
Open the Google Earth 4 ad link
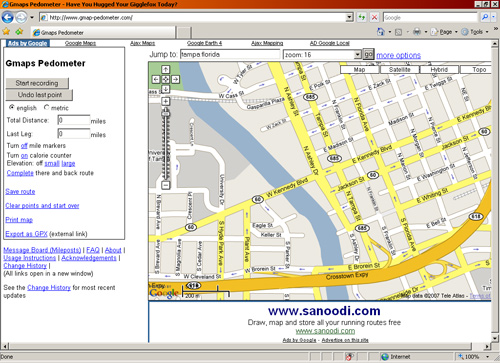pyautogui.click(x=204, y=43)
